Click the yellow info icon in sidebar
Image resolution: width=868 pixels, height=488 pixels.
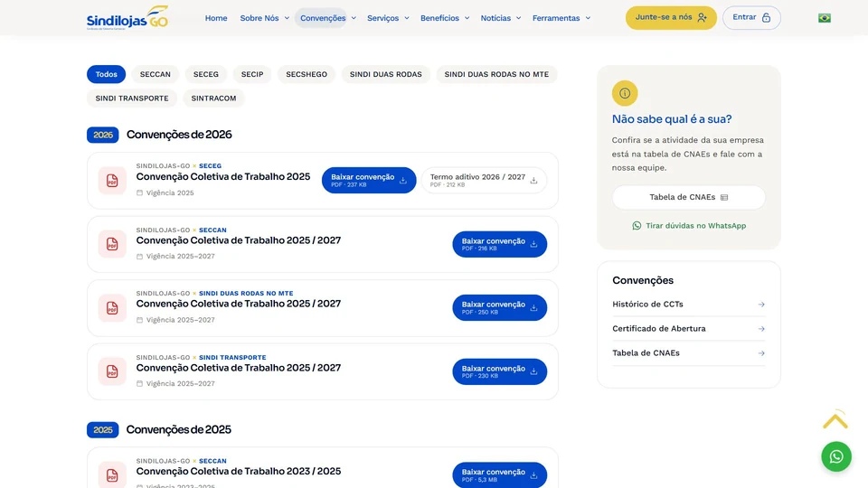625,93
